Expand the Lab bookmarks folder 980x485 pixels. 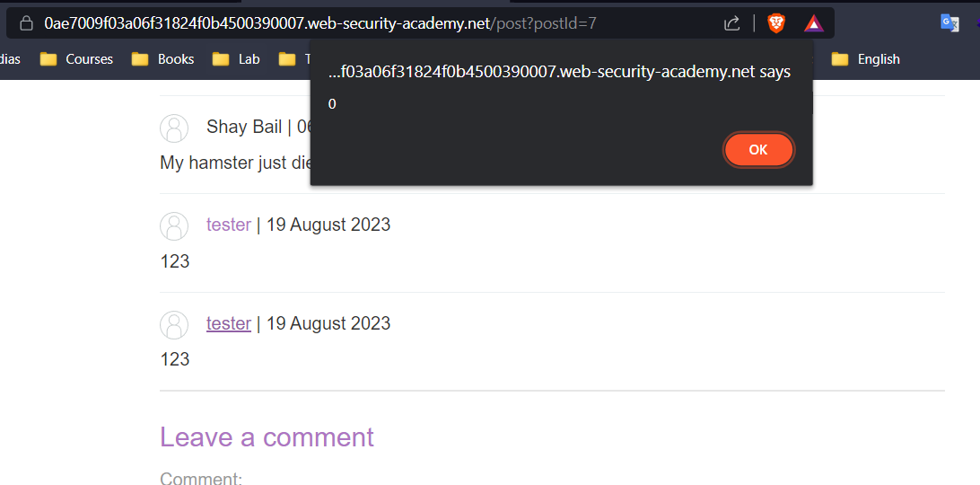(236, 58)
